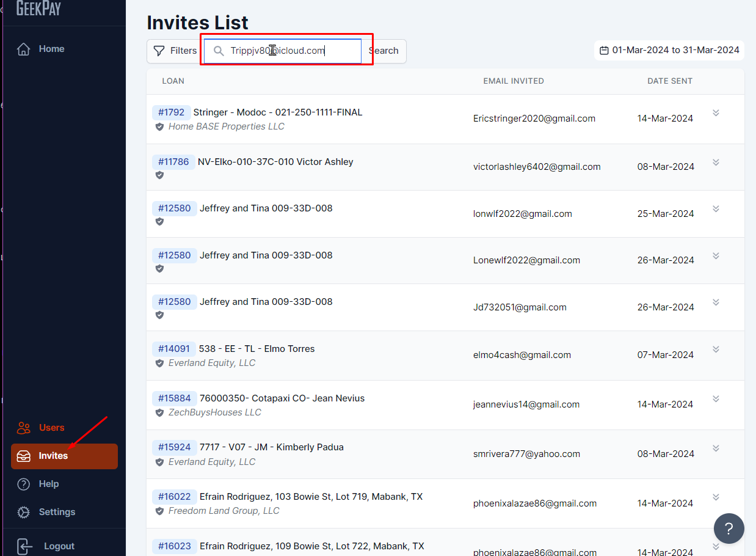
Task: Expand the jeannevius14@gmail.com invite row
Action: pos(716,399)
